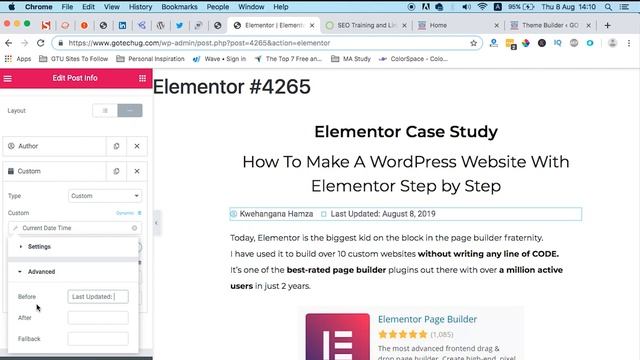Click author name Kwehangana Hamza

[276, 214]
